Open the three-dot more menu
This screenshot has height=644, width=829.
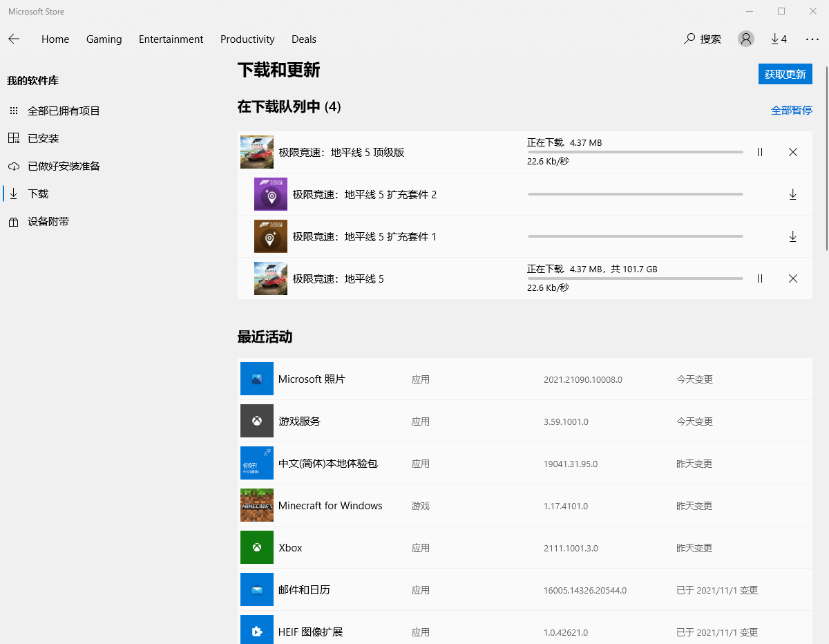pyautogui.click(x=812, y=39)
